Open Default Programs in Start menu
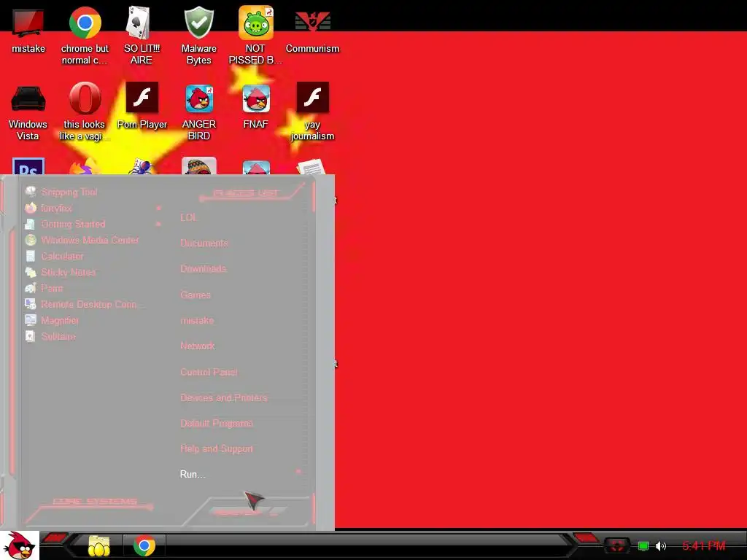The image size is (747, 560). (216, 424)
